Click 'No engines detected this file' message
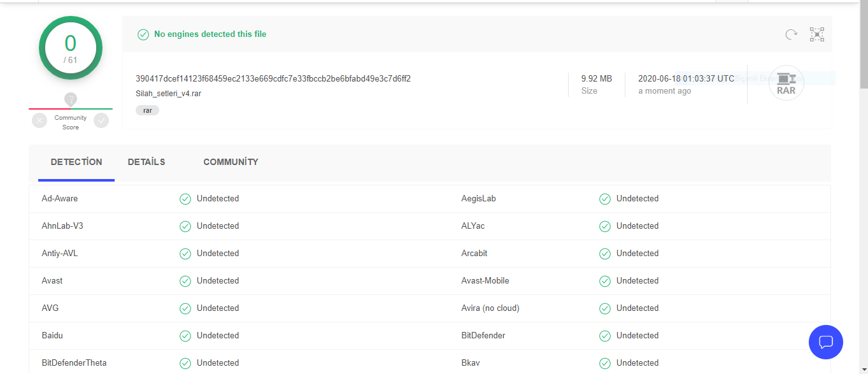 [x=210, y=34]
